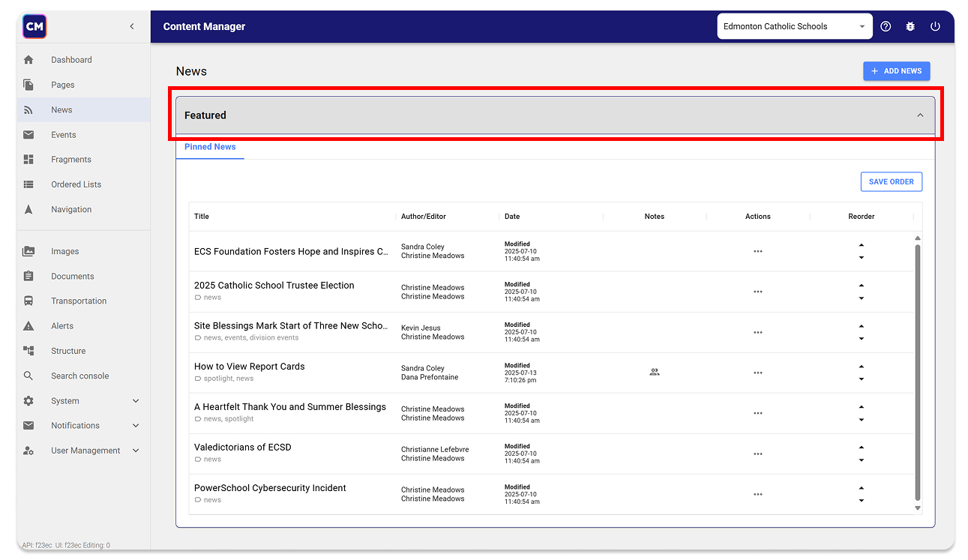The image size is (968, 560).
Task: Open Images from the sidebar
Action: (x=64, y=251)
